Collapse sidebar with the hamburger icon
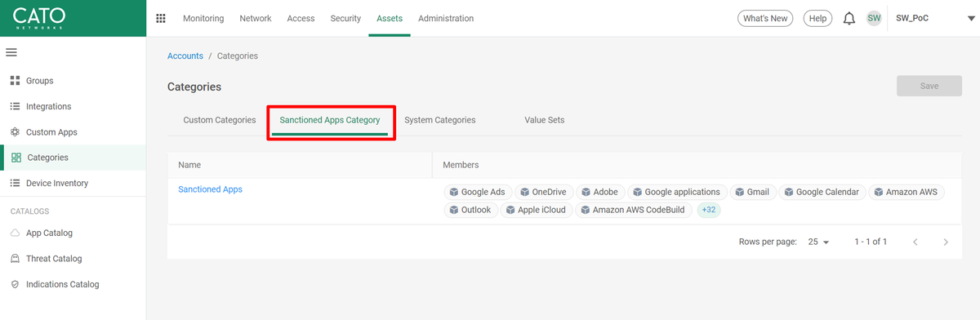 [x=11, y=52]
